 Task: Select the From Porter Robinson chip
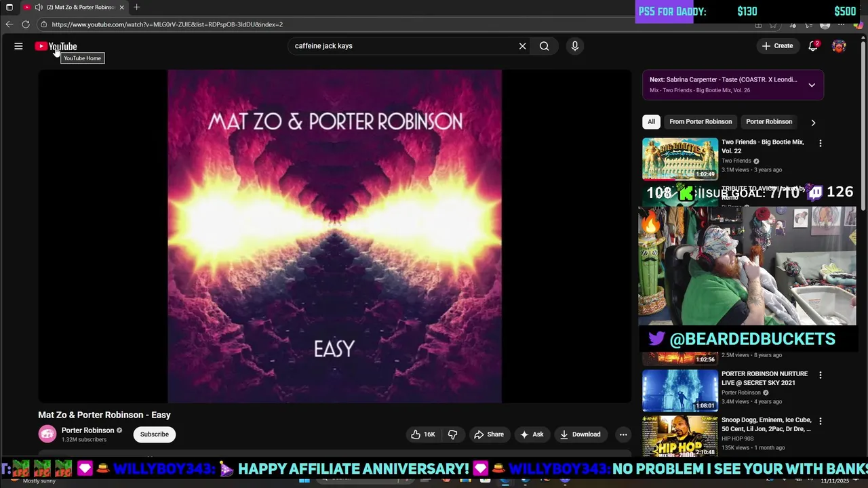click(x=701, y=122)
